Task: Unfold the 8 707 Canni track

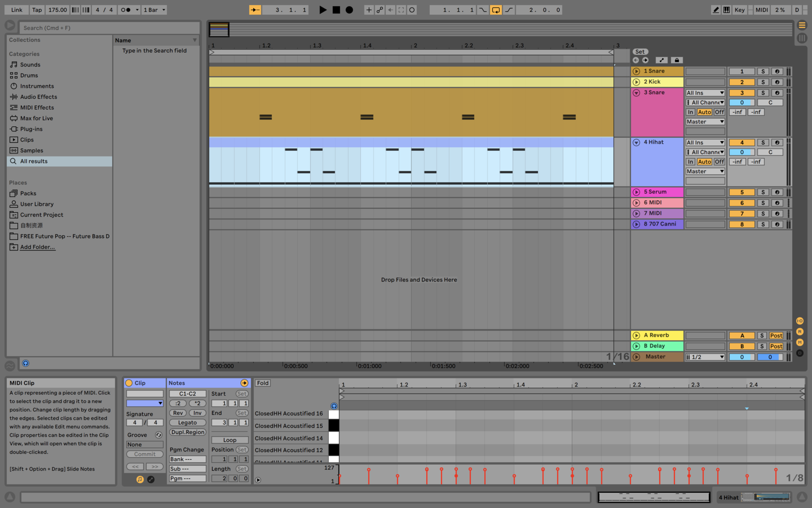Action: [x=636, y=224]
